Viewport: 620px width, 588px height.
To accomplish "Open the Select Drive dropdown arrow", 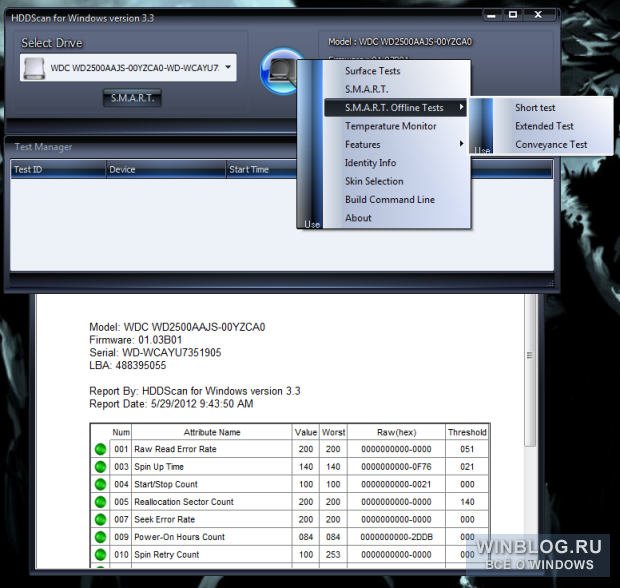I will click(x=228, y=67).
